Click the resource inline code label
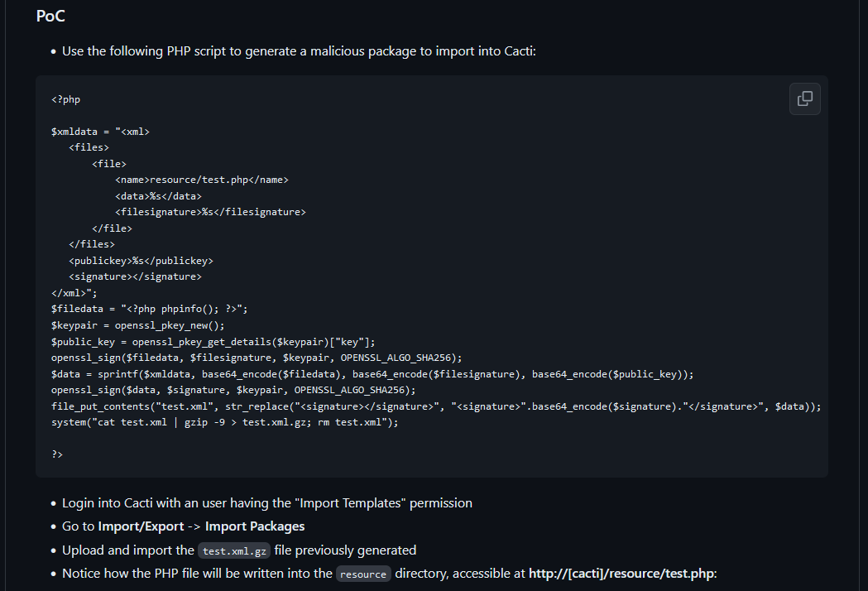This screenshot has width=868, height=591. tap(363, 574)
